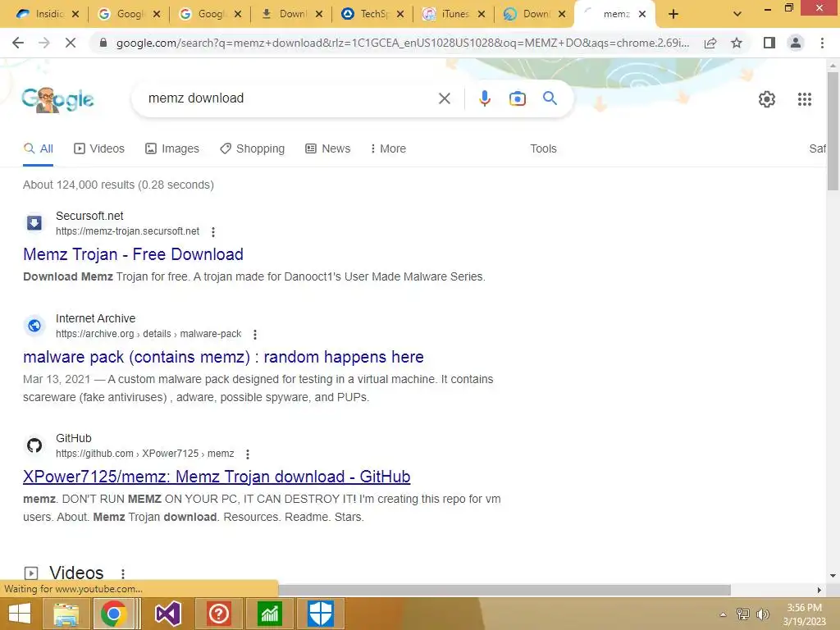Go back to the previous page
This screenshot has height=630, width=840.
(x=18, y=43)
